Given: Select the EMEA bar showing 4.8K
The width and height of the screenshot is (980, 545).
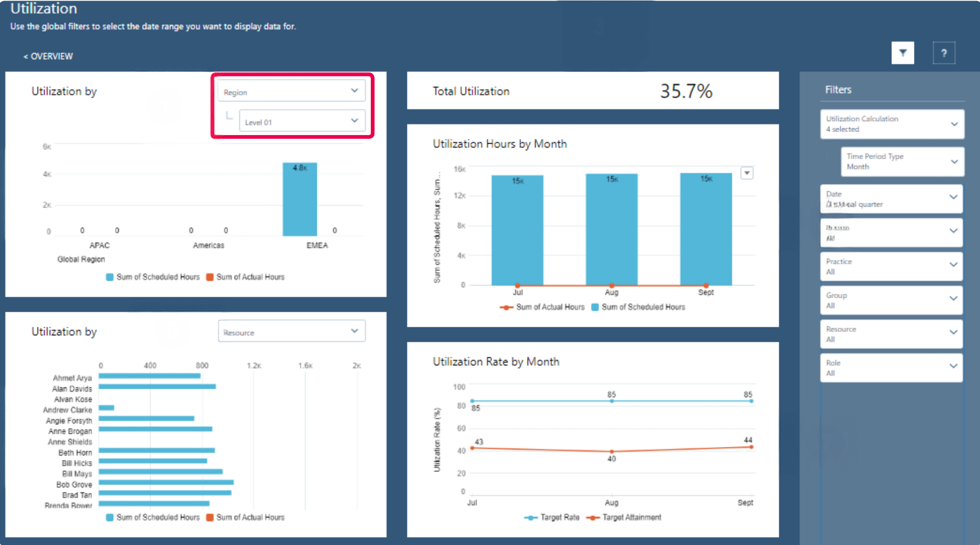Looking at the screenshot, I should point(299,198).
